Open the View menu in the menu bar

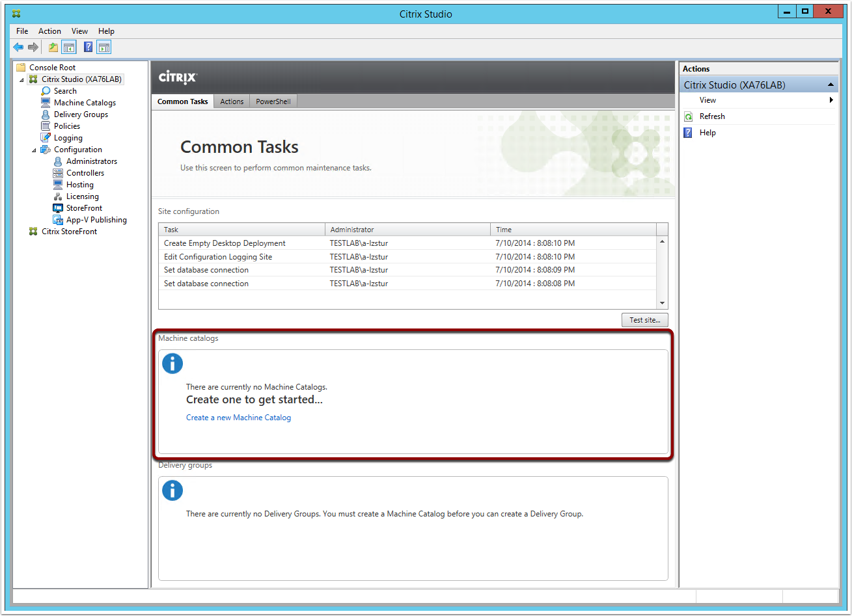[x=79, y=31]
